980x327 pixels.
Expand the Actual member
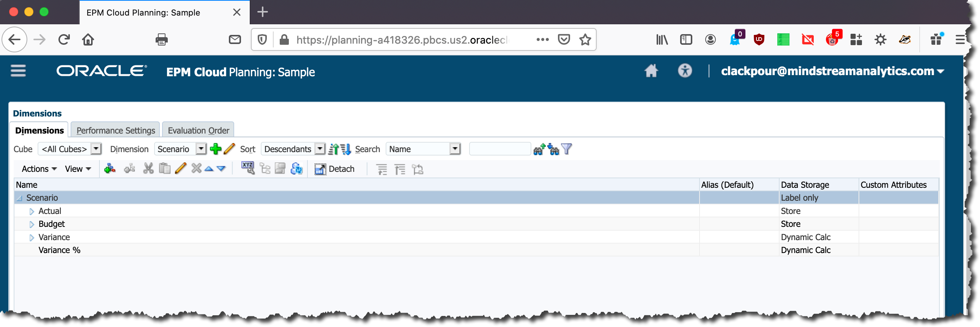tap(32, 211)
